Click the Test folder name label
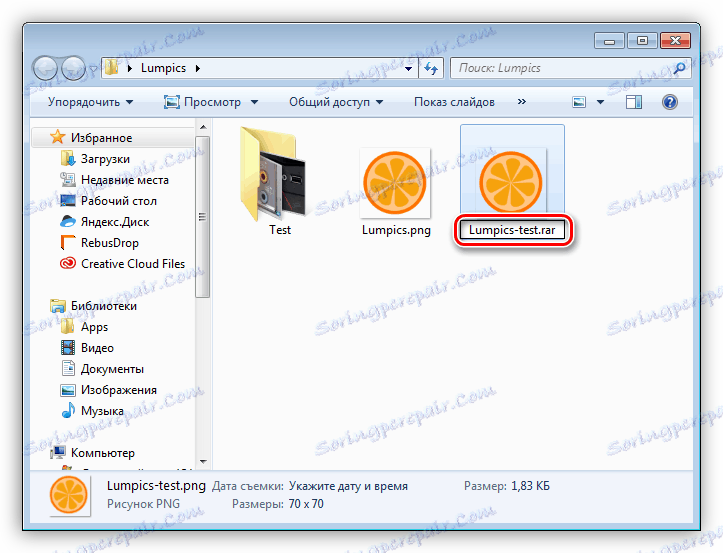Image resolution: width=723 pixels, height=553 pixels. [x=280, y=230]
